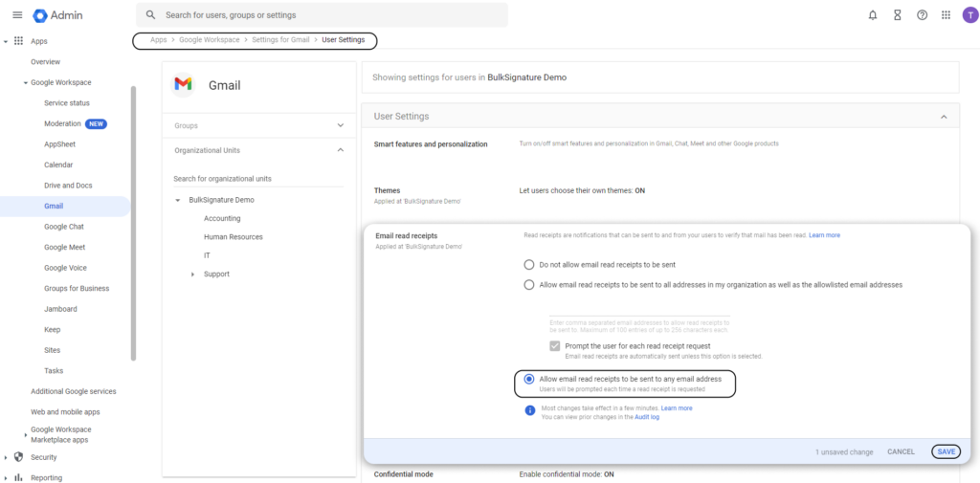Click Learn more link about changes taking effect

click(677, 408)
